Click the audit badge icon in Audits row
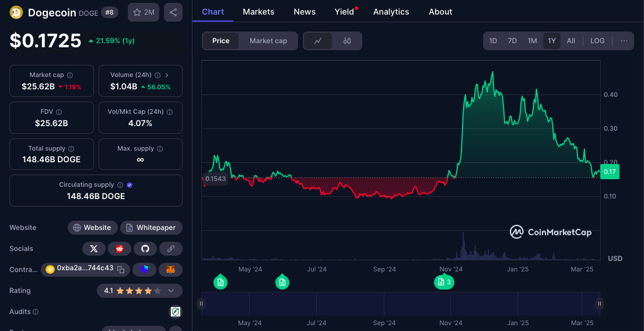644x331 pixels. 175,312
